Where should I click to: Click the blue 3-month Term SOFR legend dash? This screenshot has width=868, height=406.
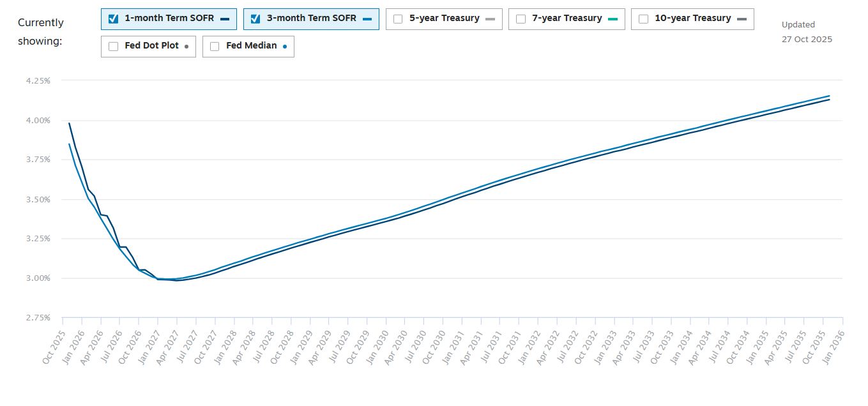[367, 19]
